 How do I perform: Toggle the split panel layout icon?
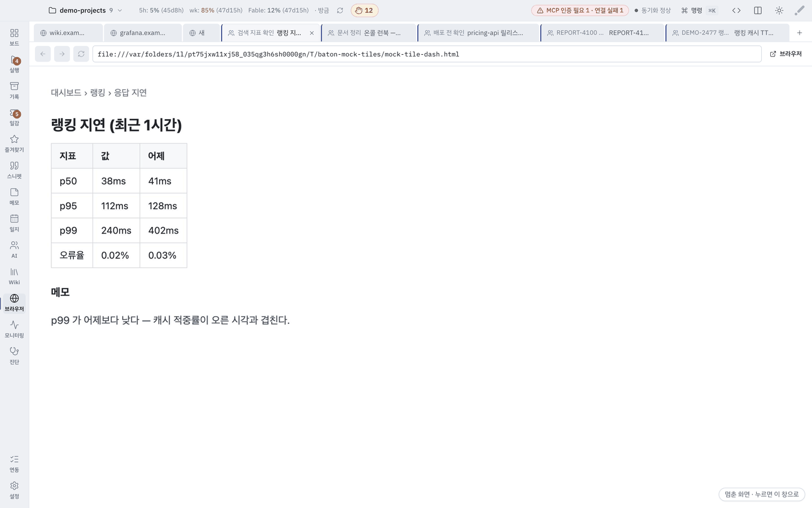click(758, 10)
